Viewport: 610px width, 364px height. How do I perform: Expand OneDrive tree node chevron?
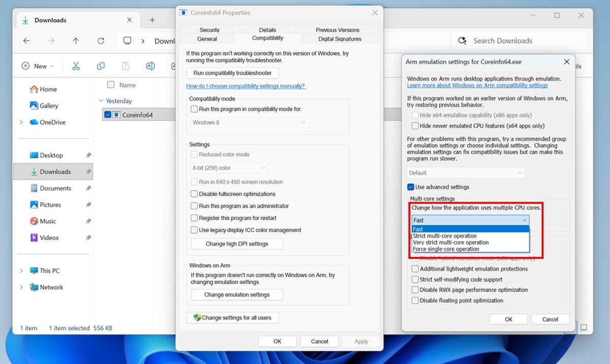(x=21, y=122)
